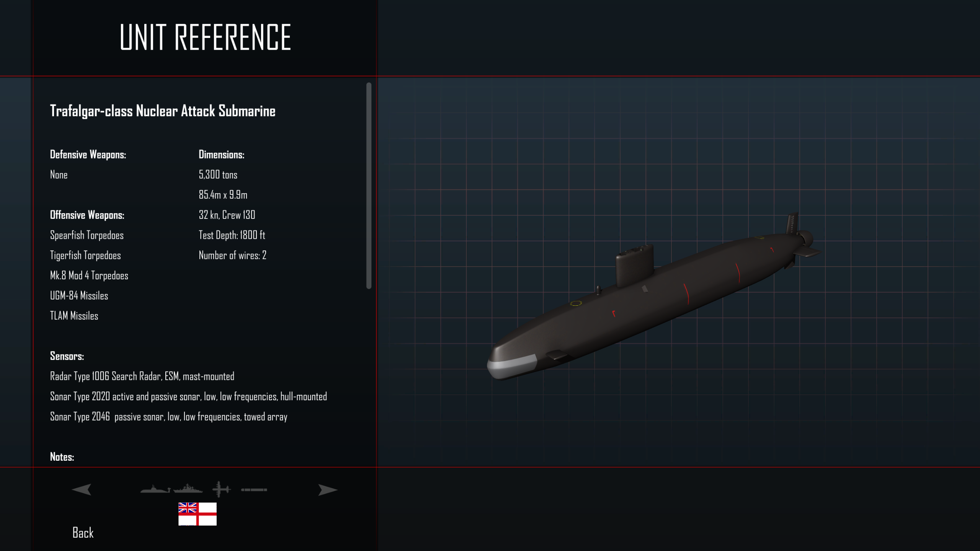Select the Spearfish Torpedoes entry
The image size is (980, 551).
point(87,235)
